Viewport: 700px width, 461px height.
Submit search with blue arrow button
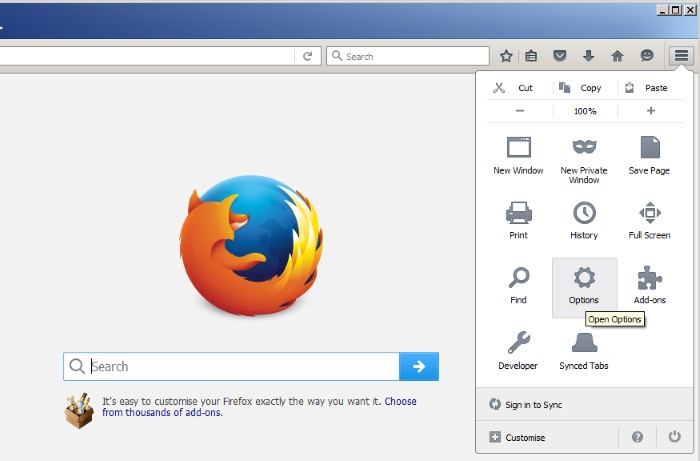419,366
